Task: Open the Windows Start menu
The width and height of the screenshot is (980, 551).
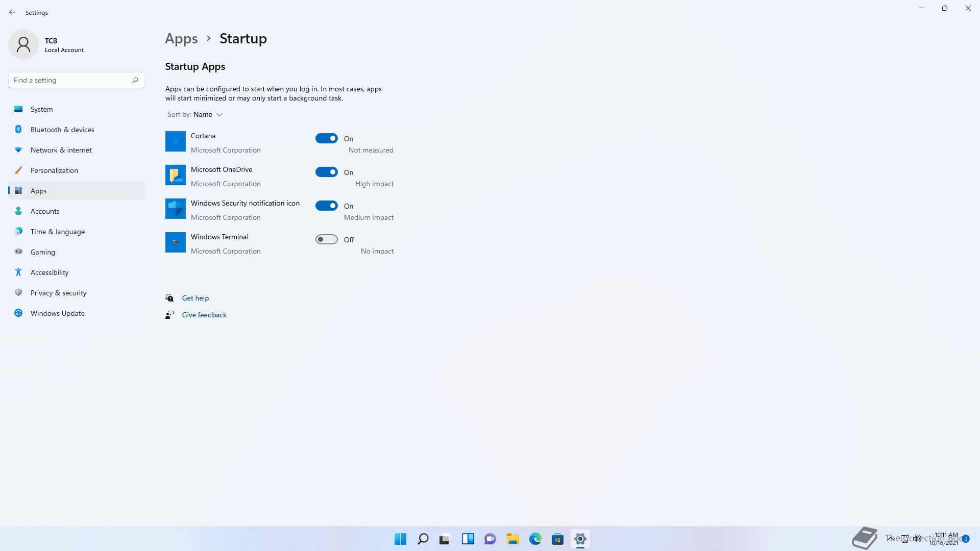Action: 400,539
